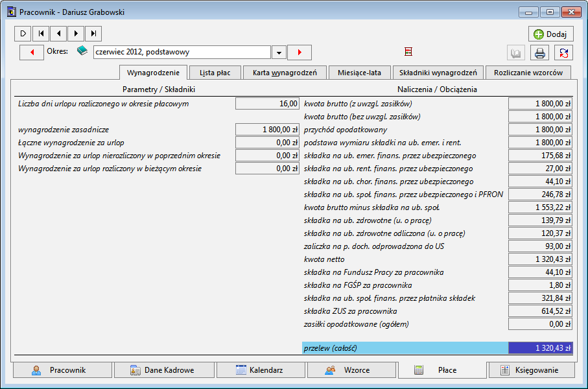Click the Parametry / Składniki column header

tap(159, 89)
